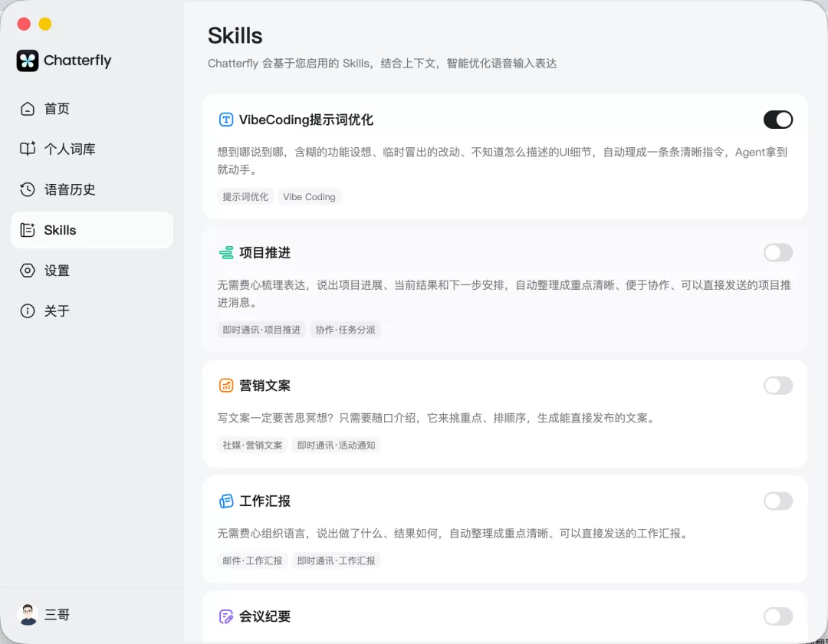Click the 社媒·营销文案 tag
Image resolution: width=828 pixels, height=644 pixels.
252,445
